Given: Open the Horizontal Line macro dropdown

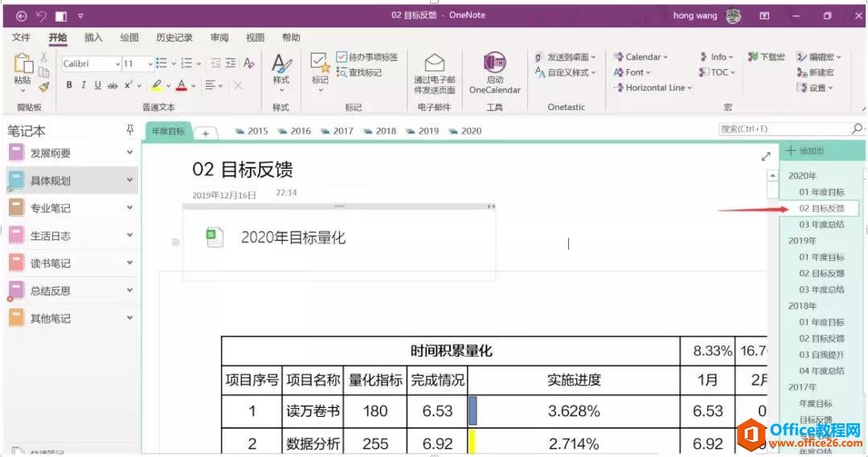Looking at the screenshot, I should coord(653,88).
